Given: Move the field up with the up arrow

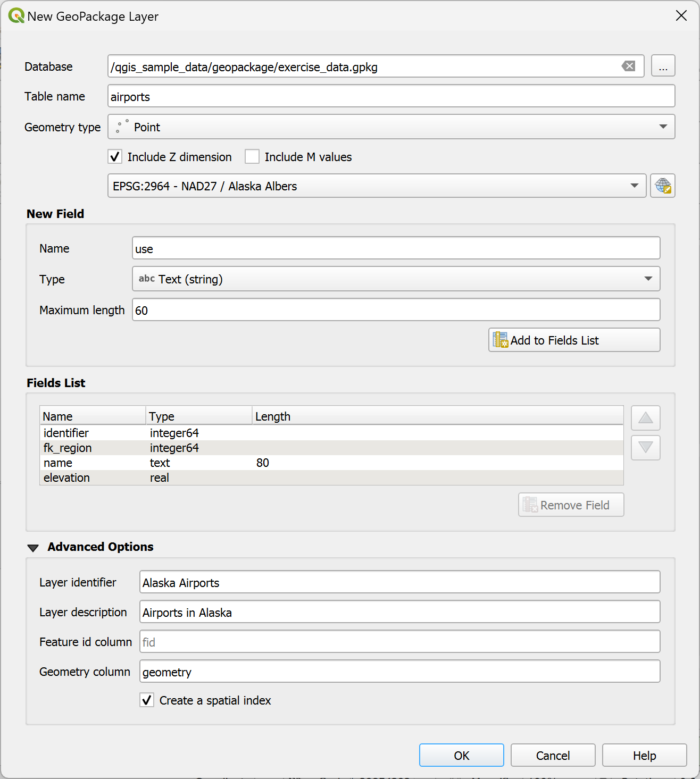Looking at the screenshot, I should click(645, 418).
